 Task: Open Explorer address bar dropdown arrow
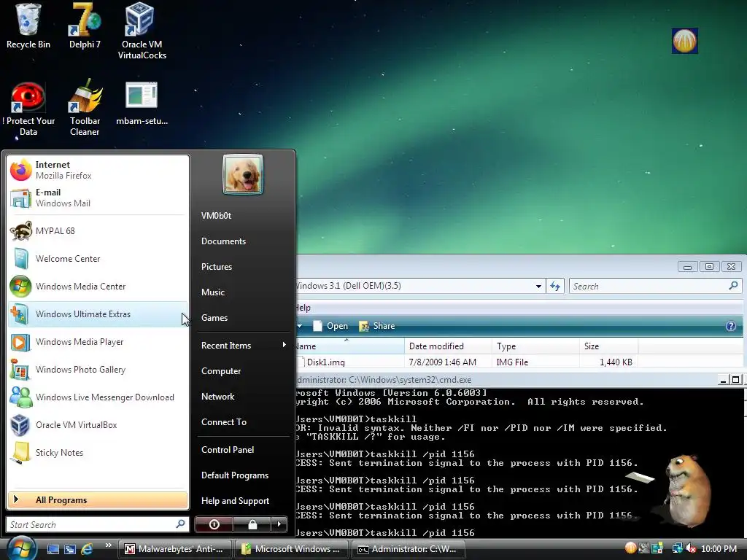538,286
